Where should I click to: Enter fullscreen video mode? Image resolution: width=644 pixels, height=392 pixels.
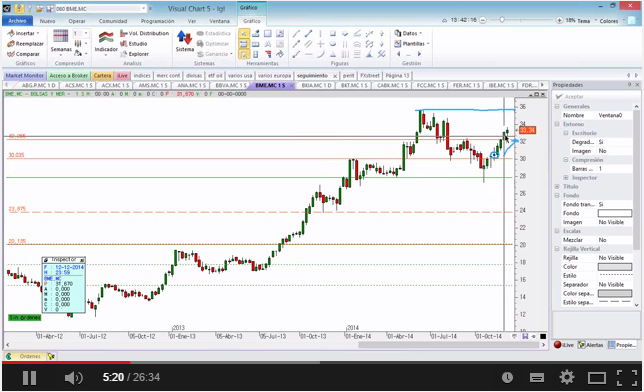click(x=627, y=378)
